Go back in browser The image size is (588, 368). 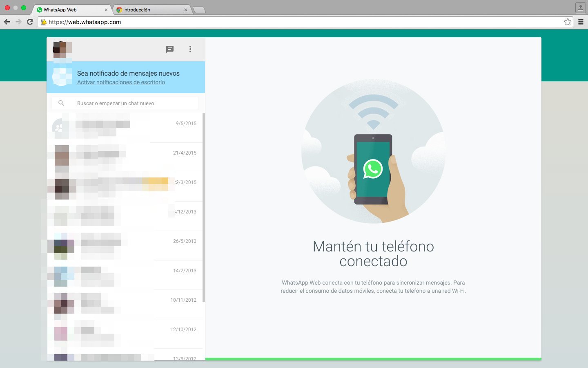[x=7, y=22]
